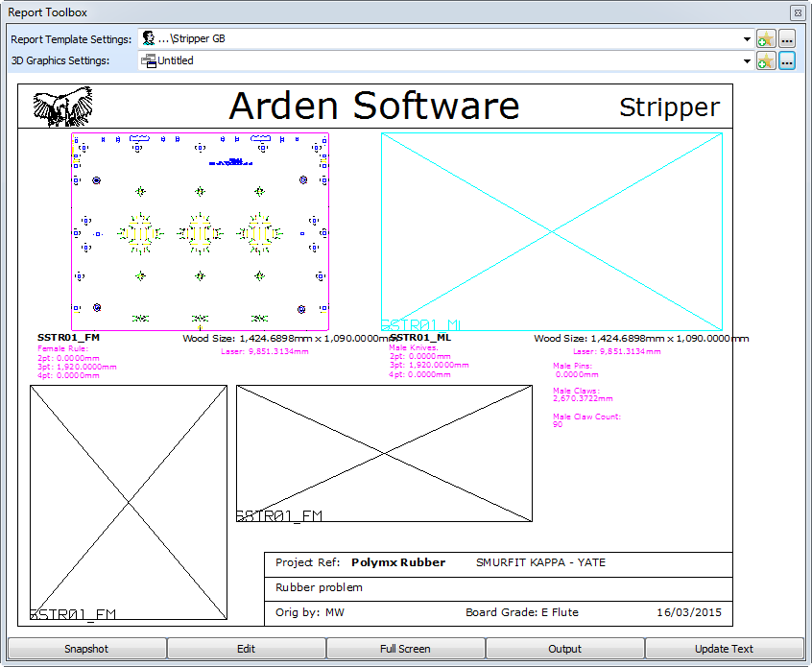The height and width of the screenshot is (667, 812).
Task: Click the Untitled 3D graphics settings icon
Action: pos(149,61)
